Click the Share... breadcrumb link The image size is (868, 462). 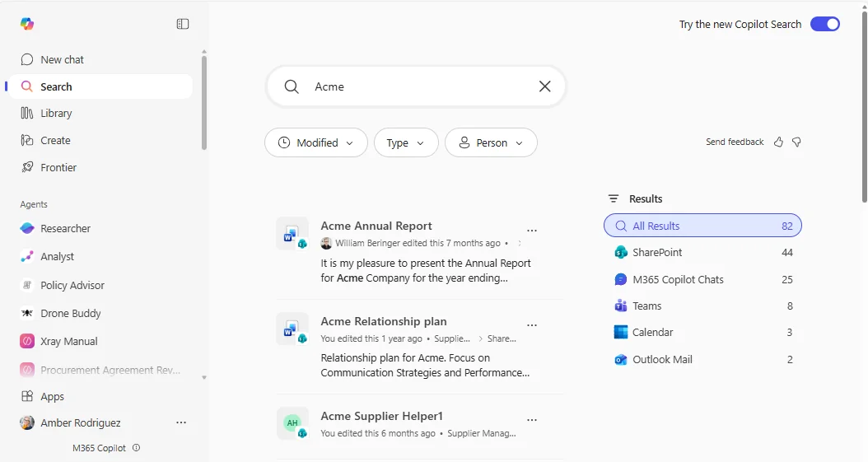point(502,338)
